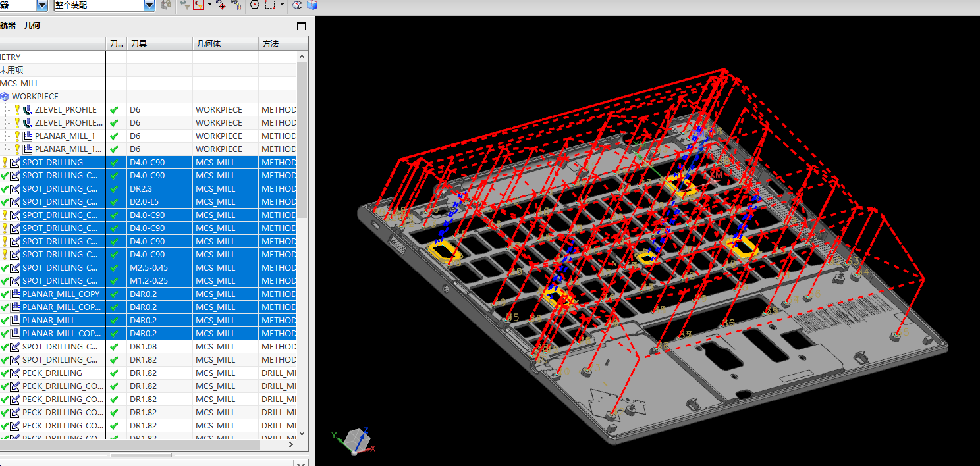Click the yellow lightbulb icon beside PLANAR_MILL_1

17,136
